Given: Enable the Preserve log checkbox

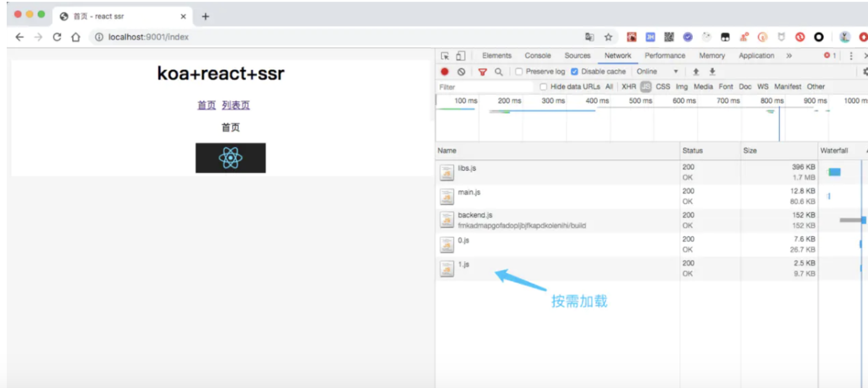Looking at the screenshot, I should pyautogui.click(x=519, y=72).
